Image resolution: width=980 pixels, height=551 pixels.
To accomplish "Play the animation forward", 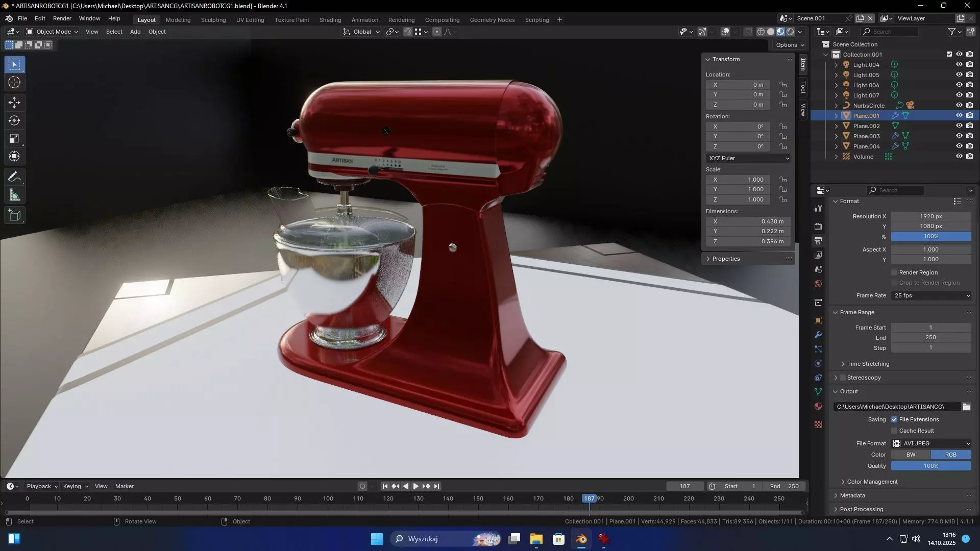I will pos(415,486).
